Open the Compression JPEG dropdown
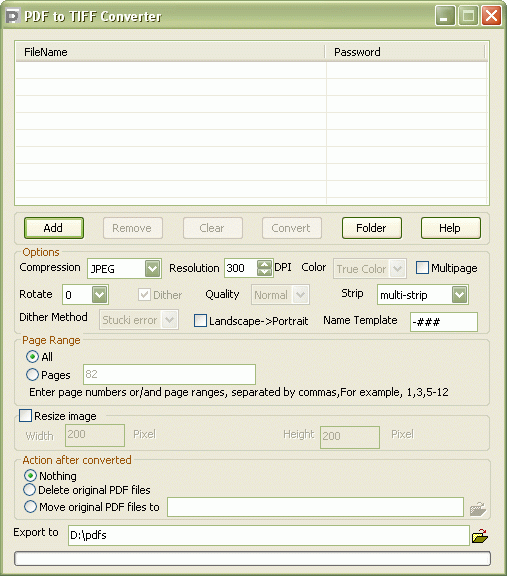The width and height of the screenshot is (507, 576). click(152, 269)
